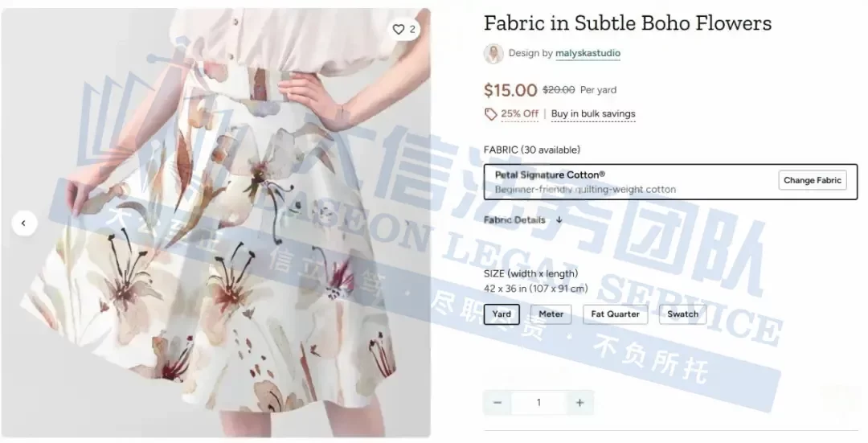Click the designer avatar picture

(493, 53)
